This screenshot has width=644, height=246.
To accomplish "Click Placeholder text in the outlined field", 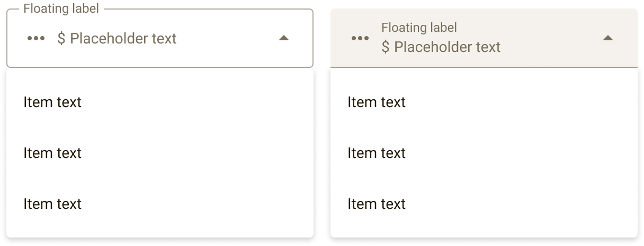I will 123,38.
